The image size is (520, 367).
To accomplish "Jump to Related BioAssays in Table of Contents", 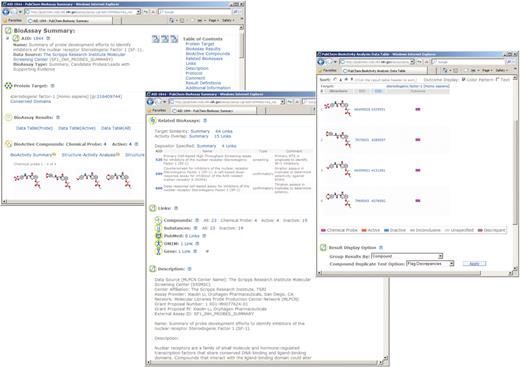I will pyautogui.click(x=204, y=58).
